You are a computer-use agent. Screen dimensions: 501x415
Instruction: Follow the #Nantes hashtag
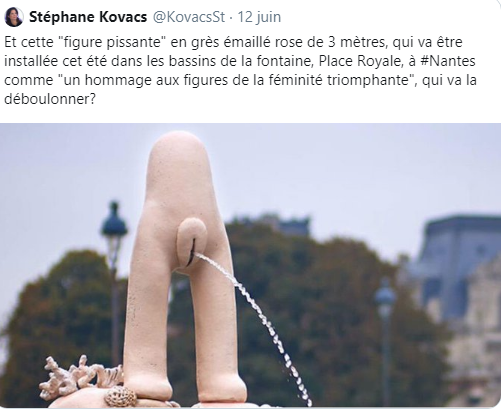(448, 61)
